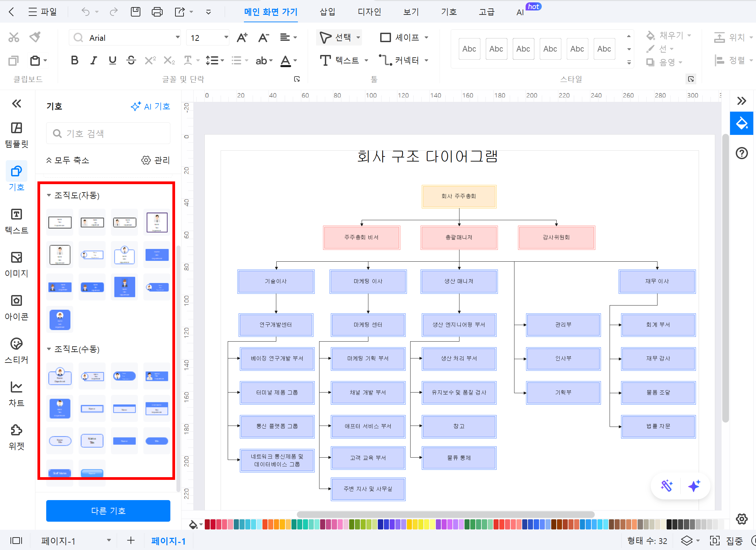Screen dimensions: 756x550
Task: Click the help question mark icon
Action: (742, 153)
